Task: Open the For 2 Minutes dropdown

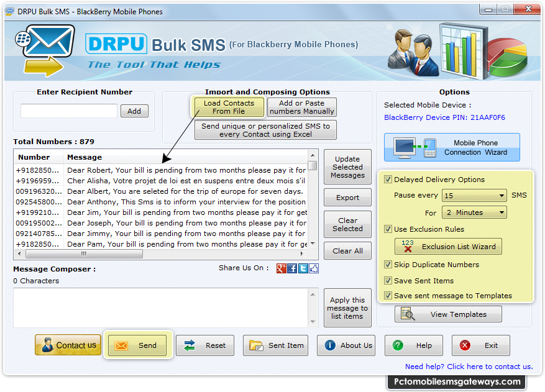Action: pyautogui.click(x=474, y=212)
